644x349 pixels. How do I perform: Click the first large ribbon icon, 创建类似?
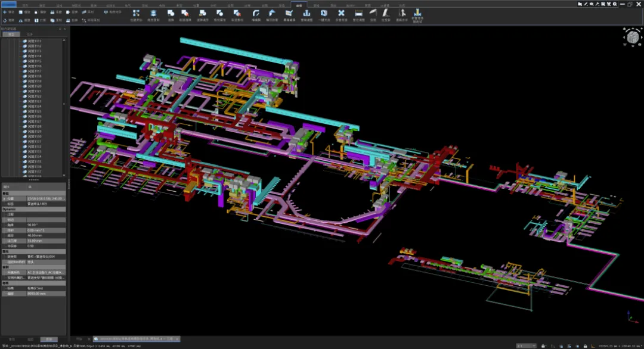pyautogui.click(x=136, y=13)
